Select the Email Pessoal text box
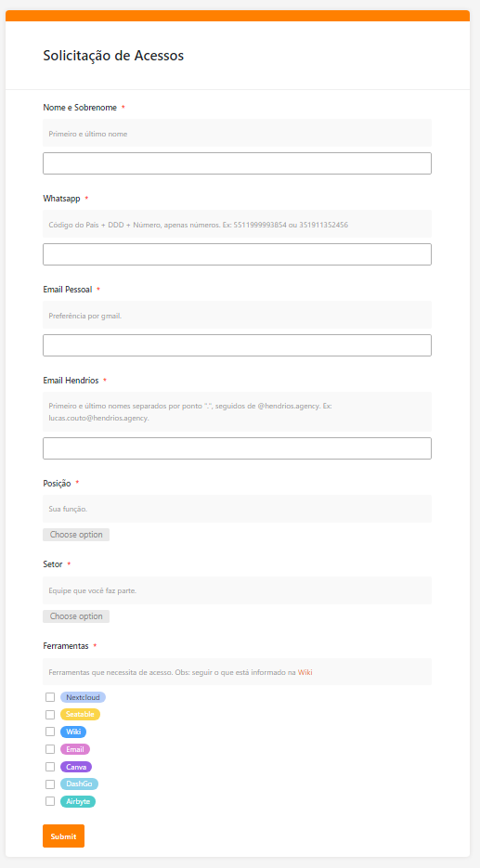This screenshot has width=480, height=868. point(237,345)
